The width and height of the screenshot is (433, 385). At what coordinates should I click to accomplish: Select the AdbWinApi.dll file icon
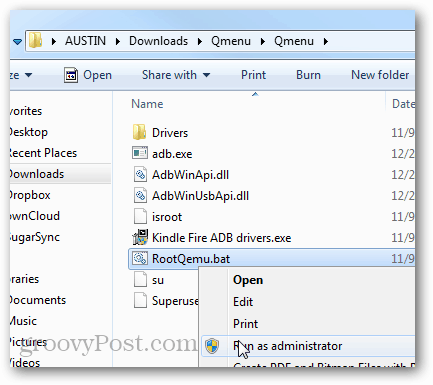(x=140, y=174)
